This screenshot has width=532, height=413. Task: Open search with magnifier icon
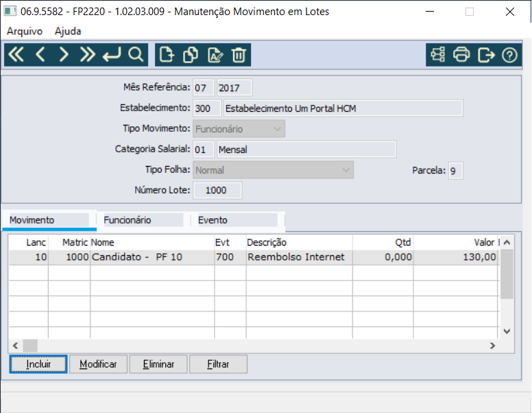tap(136, 55)
